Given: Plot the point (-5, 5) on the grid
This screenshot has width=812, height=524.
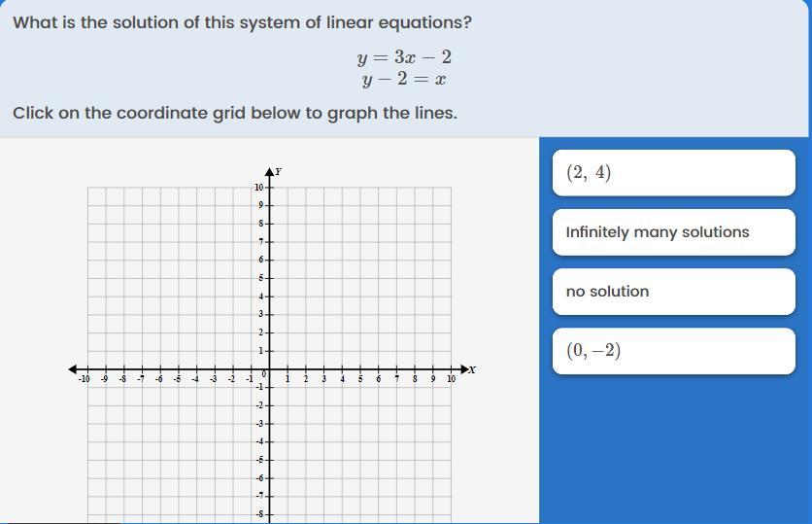Looking at the screenshot, I should [179, 278].
